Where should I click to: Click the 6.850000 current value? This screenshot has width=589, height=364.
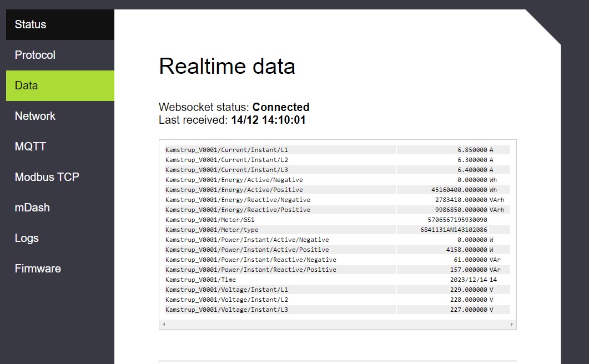click(472, 150)
